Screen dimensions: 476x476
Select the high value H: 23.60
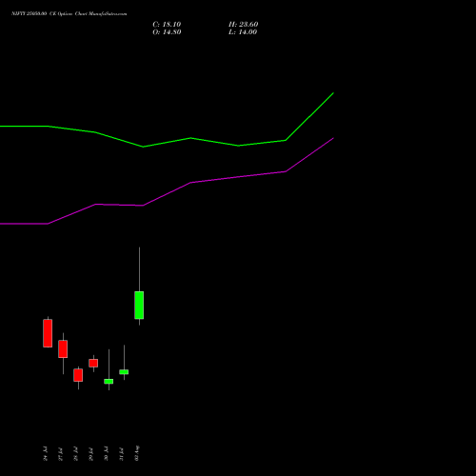click(x=244, y=25)
